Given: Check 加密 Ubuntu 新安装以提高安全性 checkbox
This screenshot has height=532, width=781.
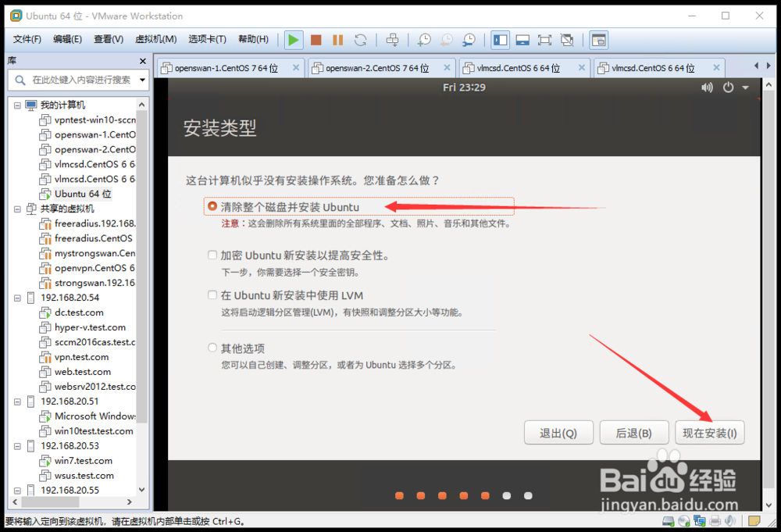Looking at the screenshot, I should tap(212, 255).
